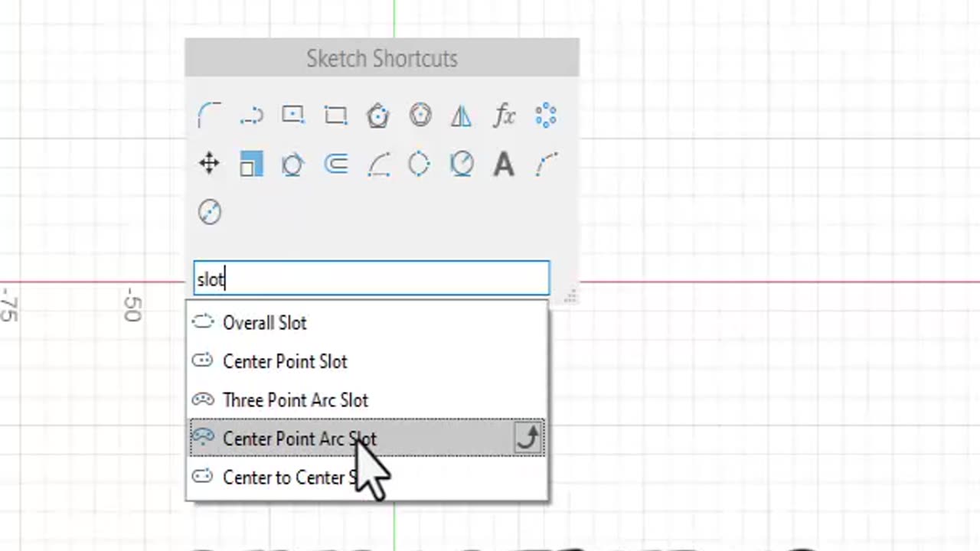
Task: Activate the Mirror tool icon
Action: point(462,116)
